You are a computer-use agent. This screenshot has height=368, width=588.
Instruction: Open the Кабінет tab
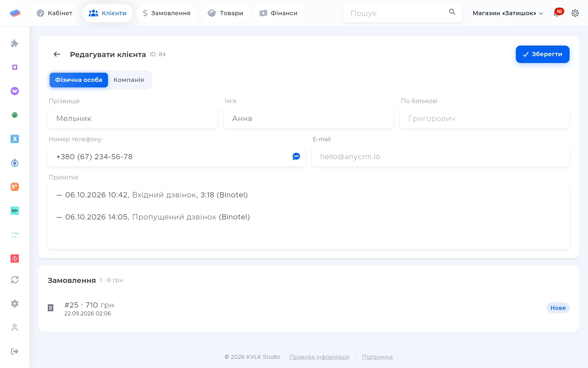click(x=55, y=13)
